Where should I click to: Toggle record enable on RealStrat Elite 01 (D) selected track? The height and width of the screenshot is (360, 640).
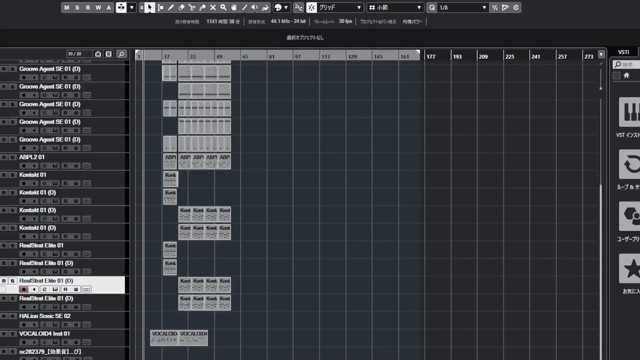tap(23, 289)
